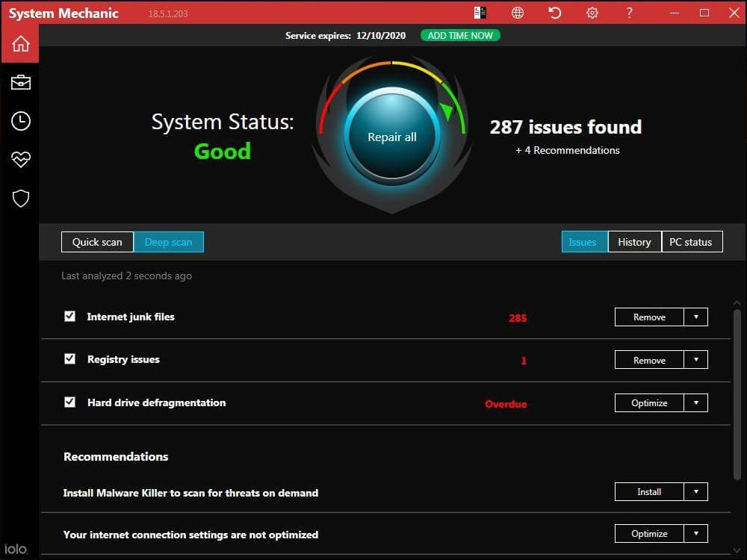Open the clock icon for scheduled tasks
747x560 pixels.
[20, 121]
